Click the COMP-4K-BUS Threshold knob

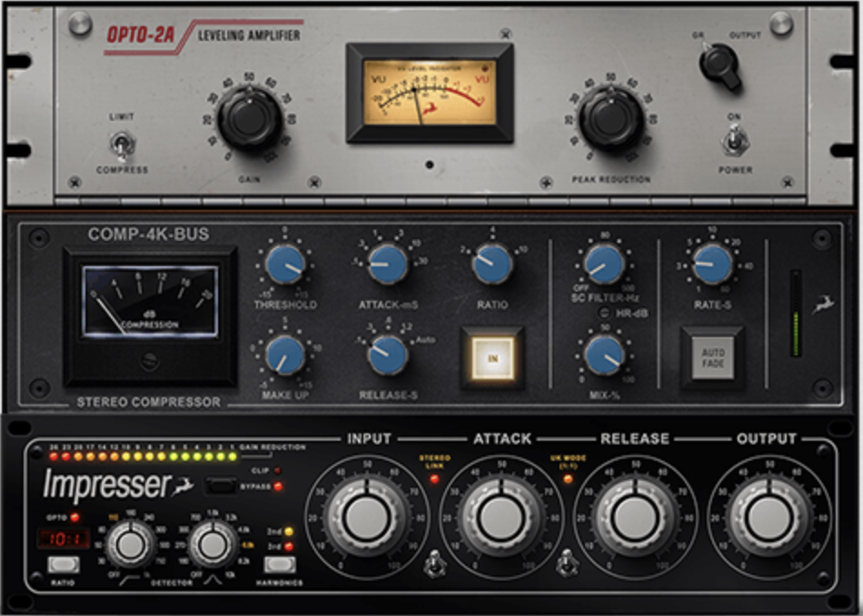pyautogui.click(x=285, y=264)
